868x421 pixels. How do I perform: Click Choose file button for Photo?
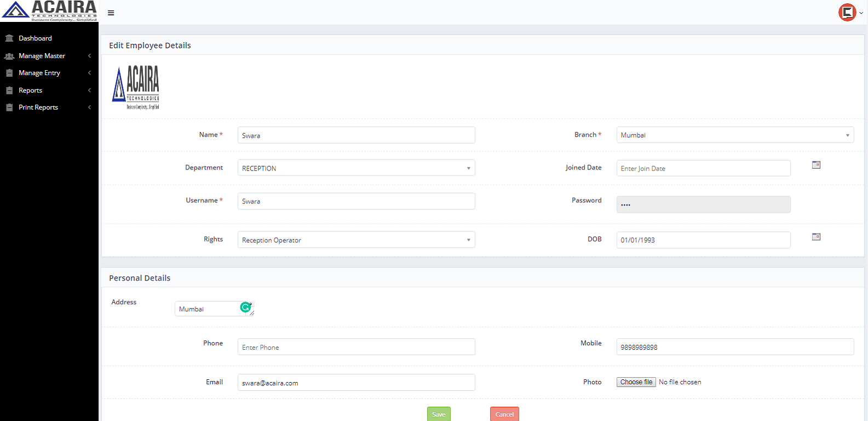636,382
